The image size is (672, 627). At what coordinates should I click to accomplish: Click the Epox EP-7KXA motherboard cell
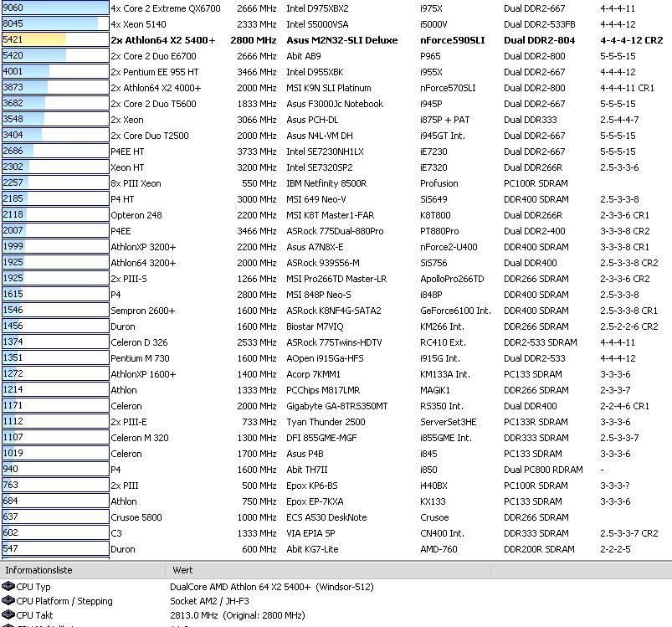[x=315, y=501]
